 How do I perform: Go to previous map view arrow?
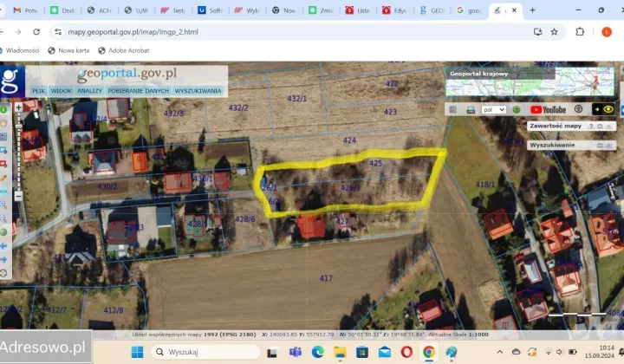(3, 246)
